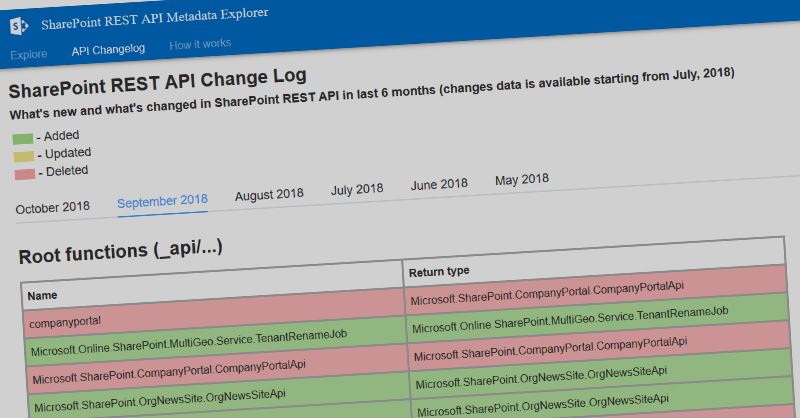Viewport: 800px width, 418px height.
Task: Click the Name column header
Action: click(43, 296)
